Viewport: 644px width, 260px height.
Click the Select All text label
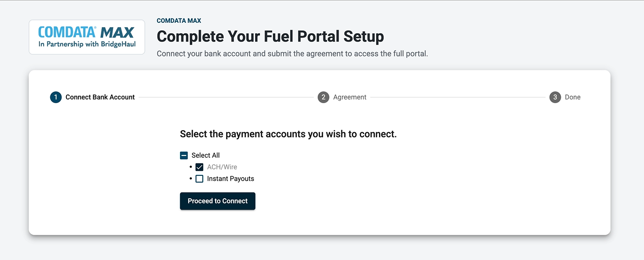click(x=206, y=155)
